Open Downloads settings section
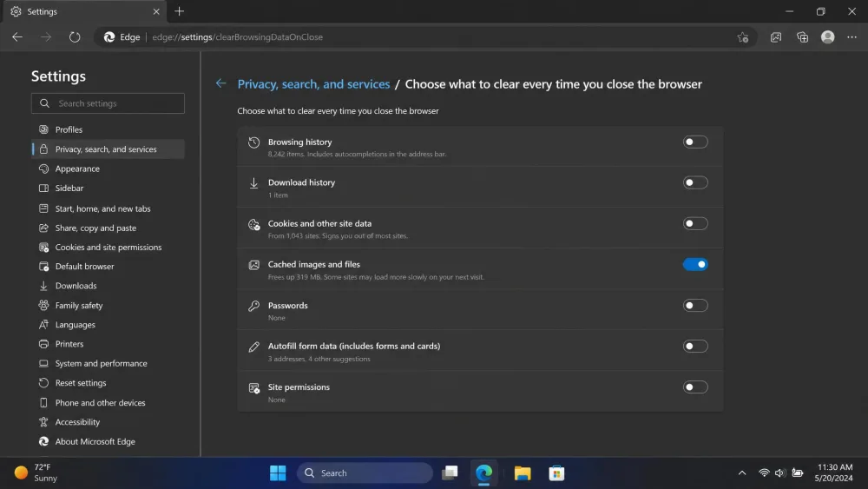Screen dimensions: 868x489 (108, 286)
